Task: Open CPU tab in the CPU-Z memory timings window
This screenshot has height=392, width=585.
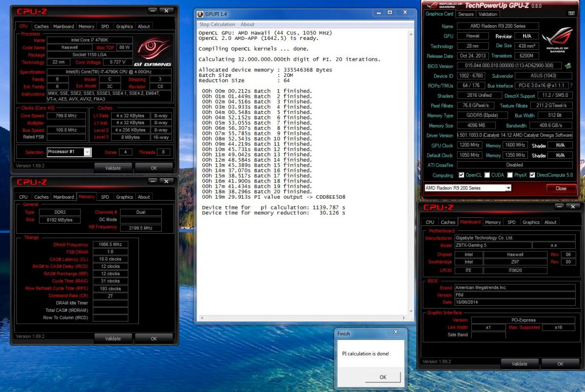Action: point(23,197)
